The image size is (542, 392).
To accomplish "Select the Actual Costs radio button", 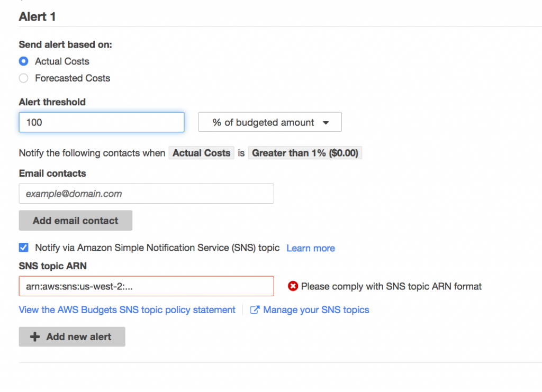I will 23,61.
